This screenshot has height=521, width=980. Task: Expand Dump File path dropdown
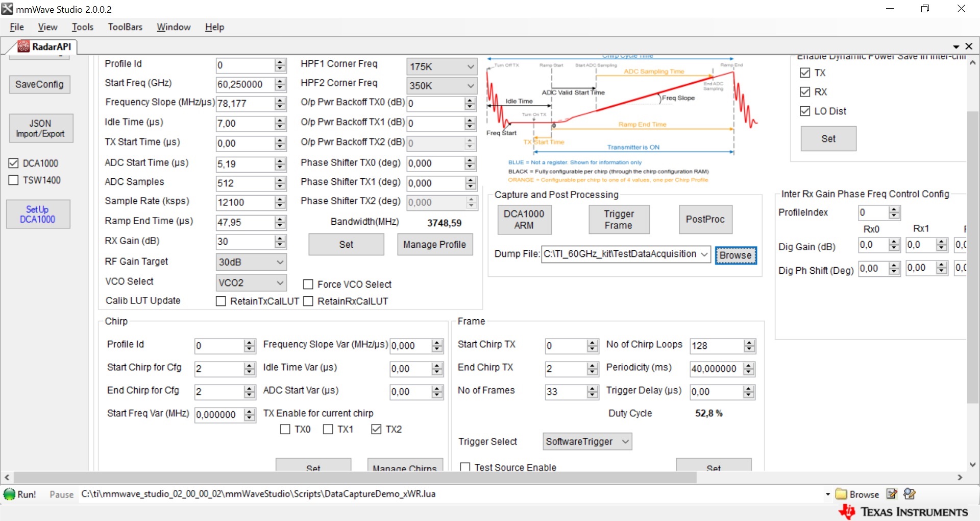[704, 254]
